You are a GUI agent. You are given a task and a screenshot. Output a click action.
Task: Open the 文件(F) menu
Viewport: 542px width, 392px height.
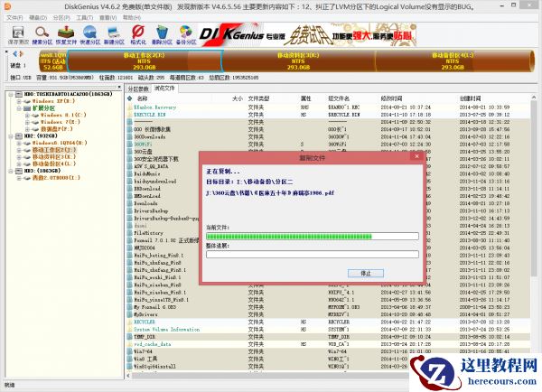14,17
